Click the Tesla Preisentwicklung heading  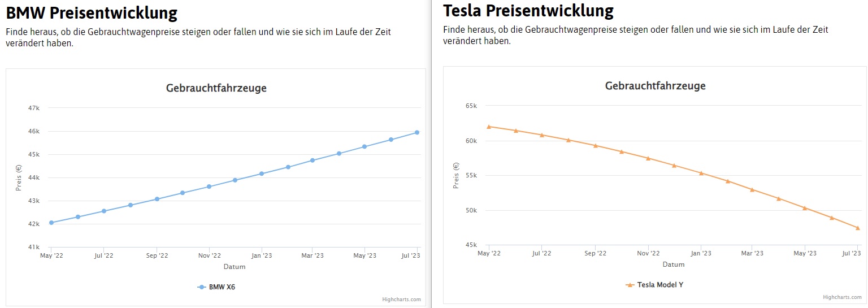(x=528, y=11)
